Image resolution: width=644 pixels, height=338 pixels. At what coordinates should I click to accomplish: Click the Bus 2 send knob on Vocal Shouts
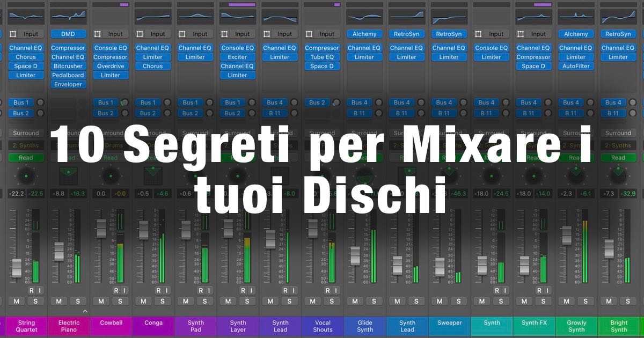tap(336, 102)
